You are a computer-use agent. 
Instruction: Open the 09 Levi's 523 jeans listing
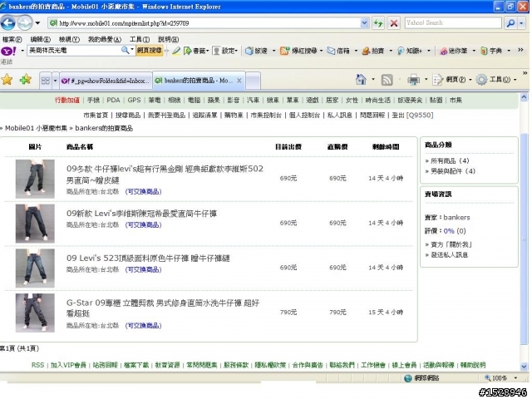148,259
